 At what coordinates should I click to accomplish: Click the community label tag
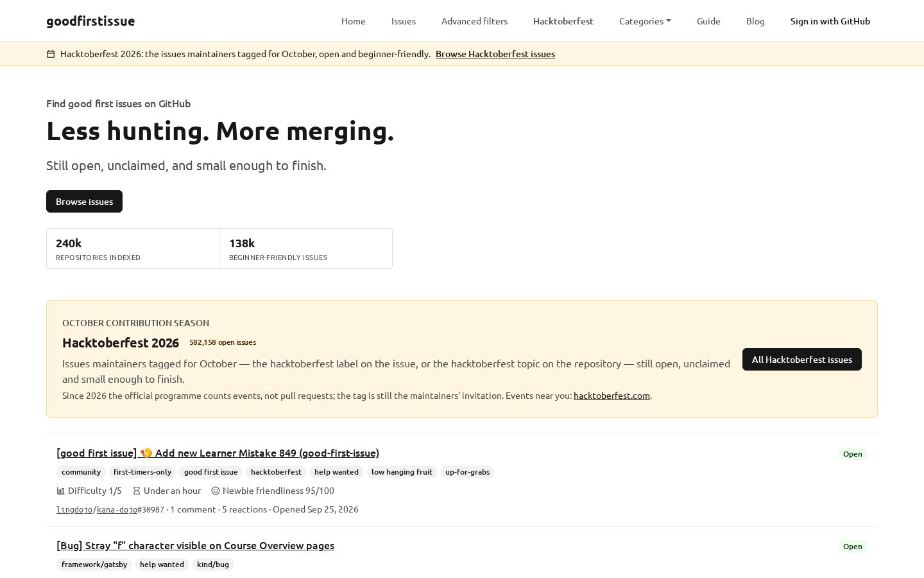pos(81,472)
